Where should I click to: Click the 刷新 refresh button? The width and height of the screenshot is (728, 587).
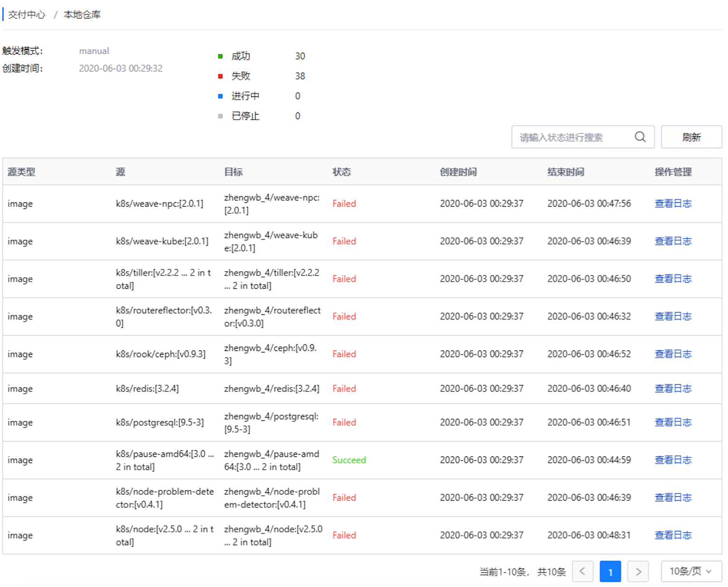pos(691,137)
